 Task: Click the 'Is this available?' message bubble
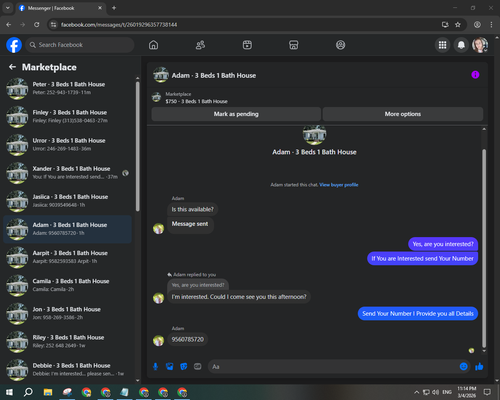click(x=192, y=209)
